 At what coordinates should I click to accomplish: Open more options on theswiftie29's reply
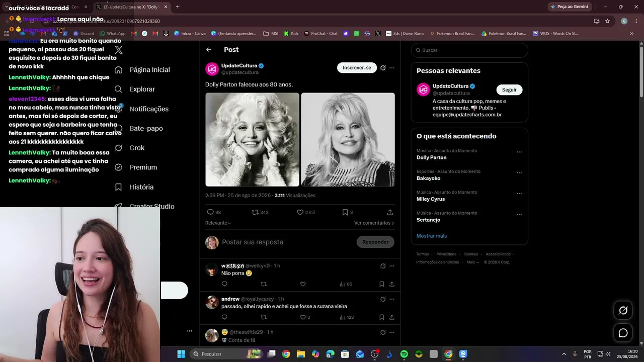pos(392,332)
